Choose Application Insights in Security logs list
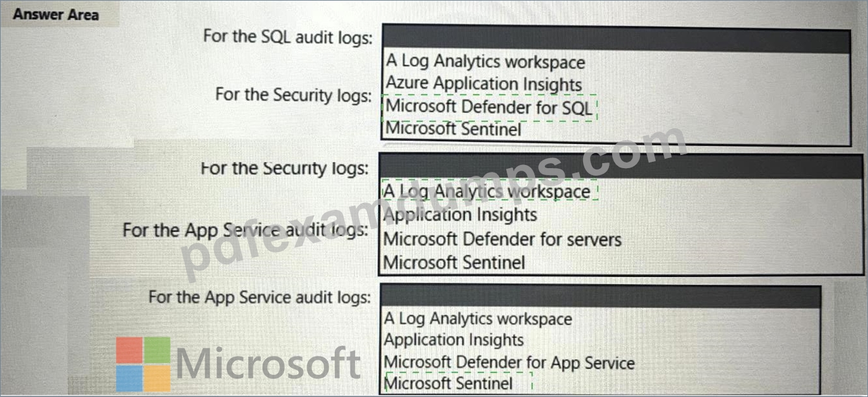Screen dimensions: 868x397 [x=460, y=215]
